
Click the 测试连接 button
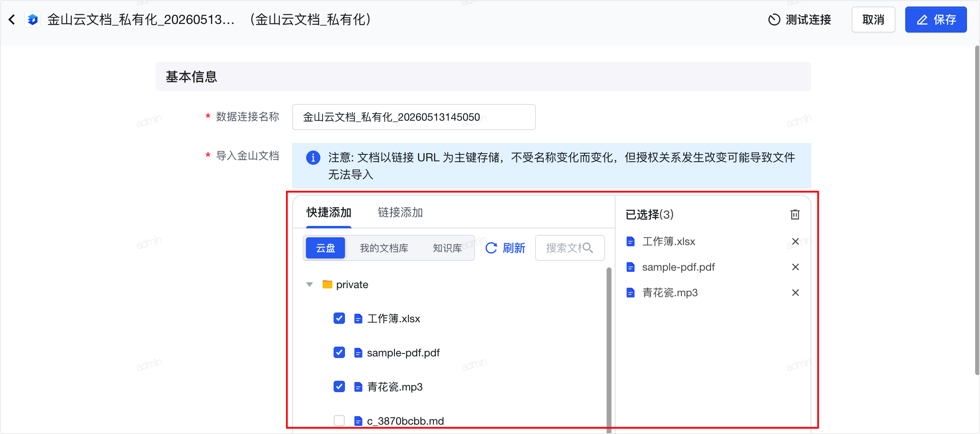[800, 20]
